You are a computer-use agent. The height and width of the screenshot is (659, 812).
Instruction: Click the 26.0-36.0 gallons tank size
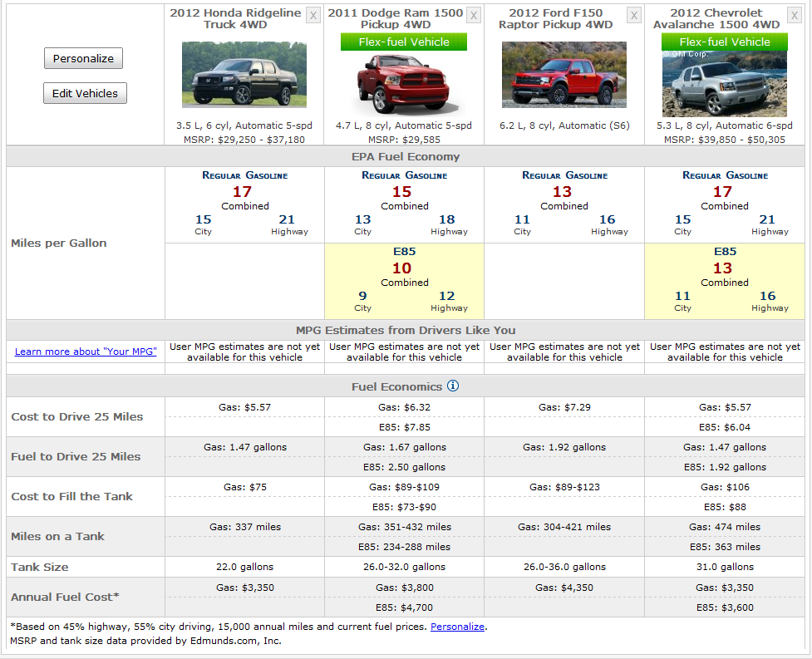point(564,567)
